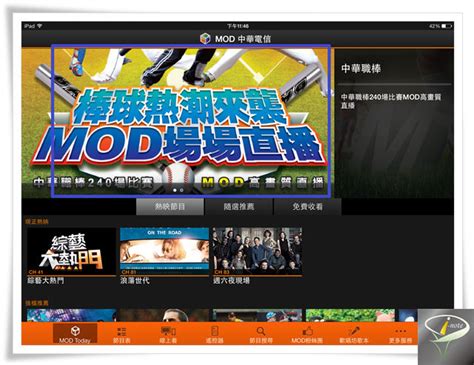Switch to the 隨選推薦 tab
This screenshot has height=365, width=474.
[x=239, y=207]
